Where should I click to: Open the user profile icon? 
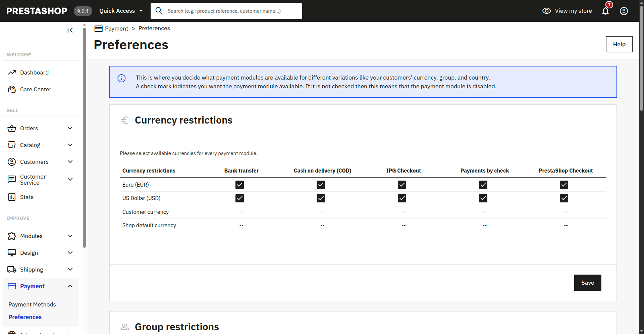click(624, 11)
